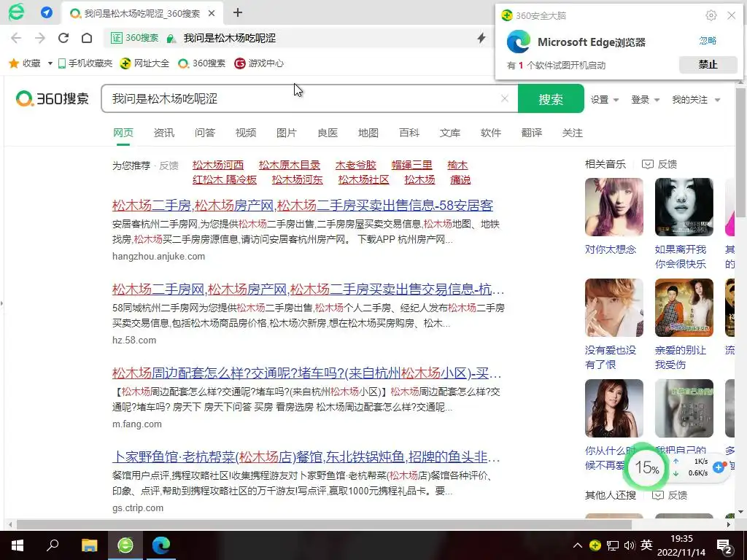Open the 360搜索 bookmark in bookmarks bar
Image resolution: width=747 pixels, height=560 pixels.
click(x=202, y=63)
